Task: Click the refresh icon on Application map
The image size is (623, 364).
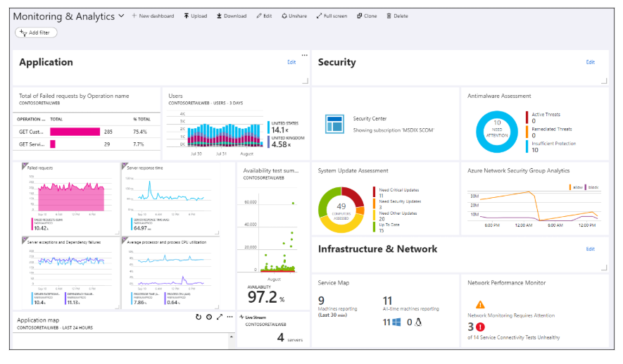Action: click(199, 318)
